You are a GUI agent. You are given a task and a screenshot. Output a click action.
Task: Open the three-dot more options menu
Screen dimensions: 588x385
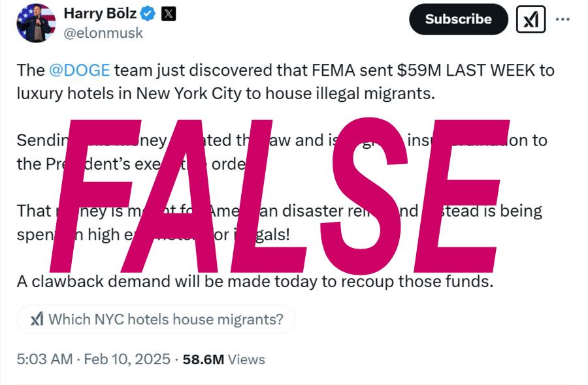pyautogui.click(x=563, y=20)
